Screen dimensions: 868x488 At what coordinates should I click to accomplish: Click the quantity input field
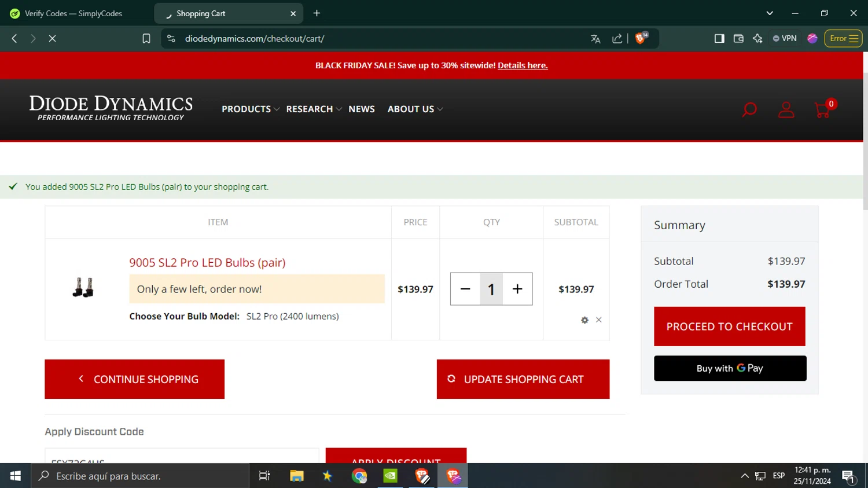point(491,289)
